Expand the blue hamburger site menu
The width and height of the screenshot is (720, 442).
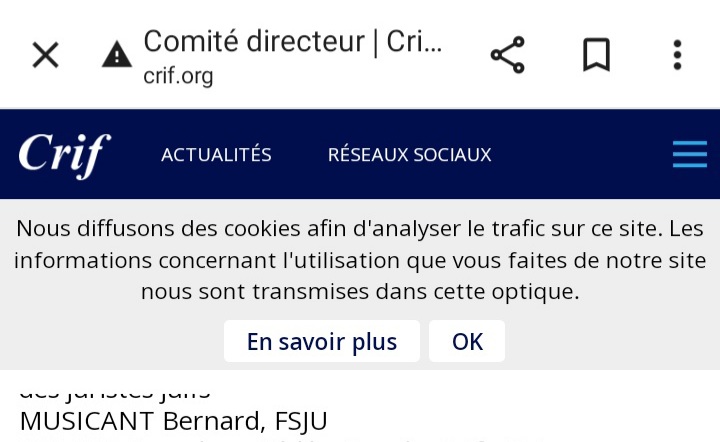(689, 155)
